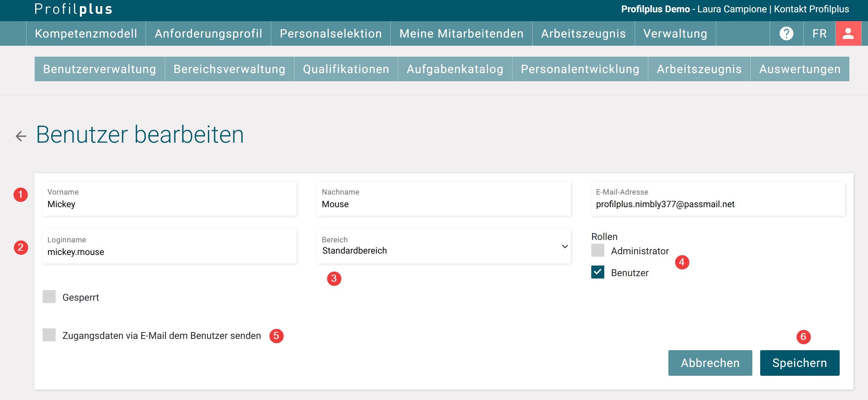Click the Profilplus logo
Image resolution: width=868 pixels, height=400 pixels.
point(73,9)
